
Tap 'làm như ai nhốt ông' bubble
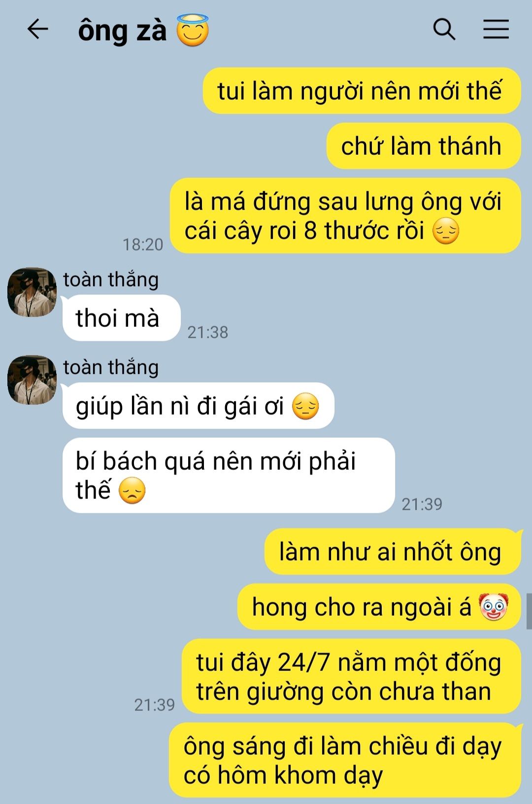click(x=393, y=552)
